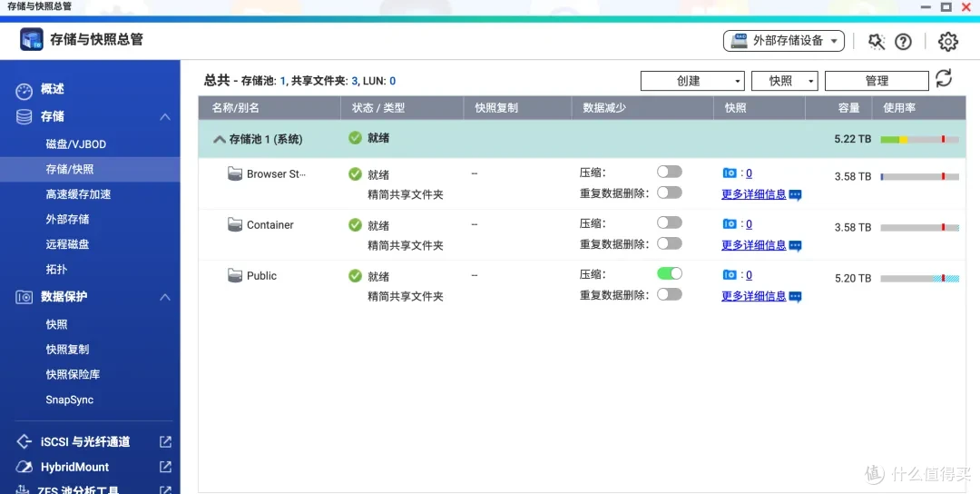Open the help question mark icon

point(903,42)
